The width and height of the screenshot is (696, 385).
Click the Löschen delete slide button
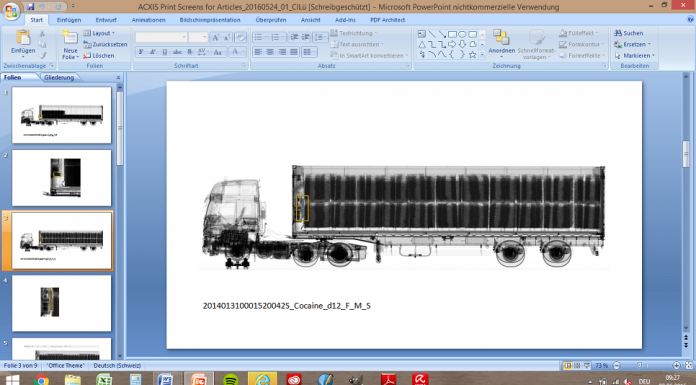click(99, 56)
